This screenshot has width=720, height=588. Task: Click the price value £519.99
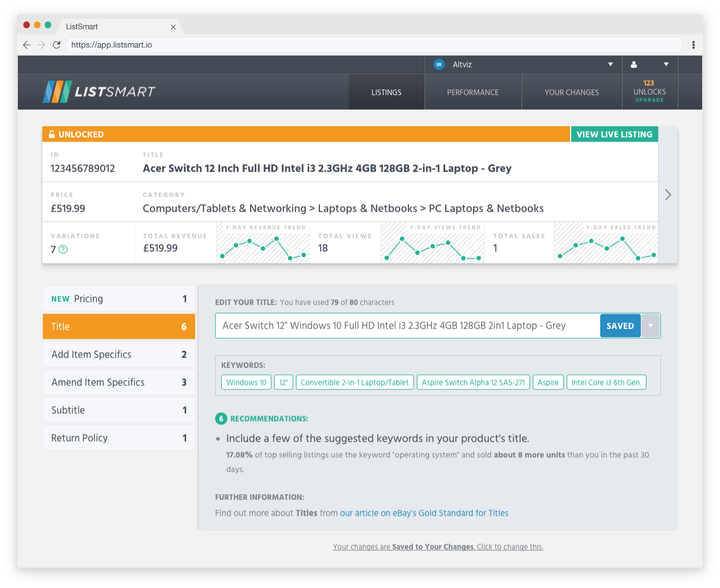click(68, 209)
